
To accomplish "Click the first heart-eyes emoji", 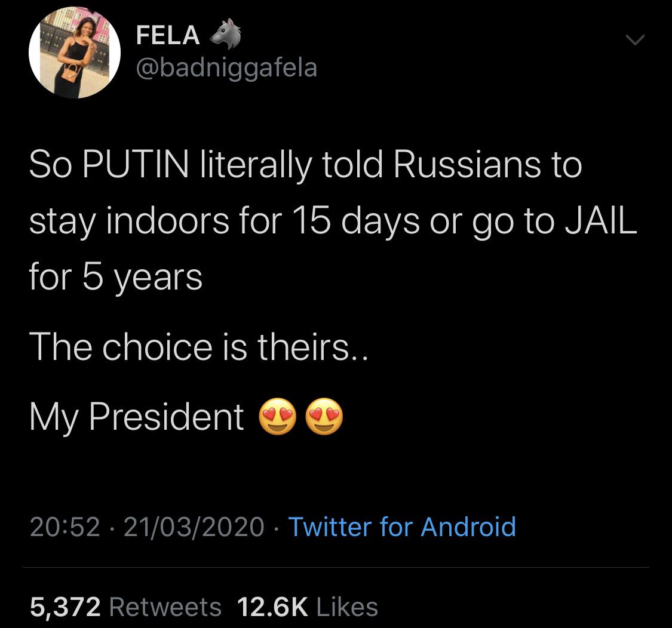I will 277,417.
